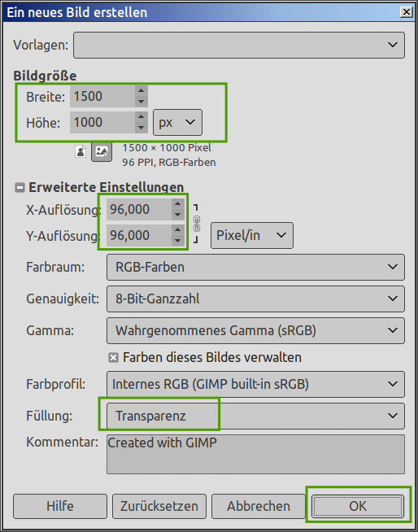Open the Vorlagen dropdown
This screenshot has height=532, width=418.
coord(239,45)
